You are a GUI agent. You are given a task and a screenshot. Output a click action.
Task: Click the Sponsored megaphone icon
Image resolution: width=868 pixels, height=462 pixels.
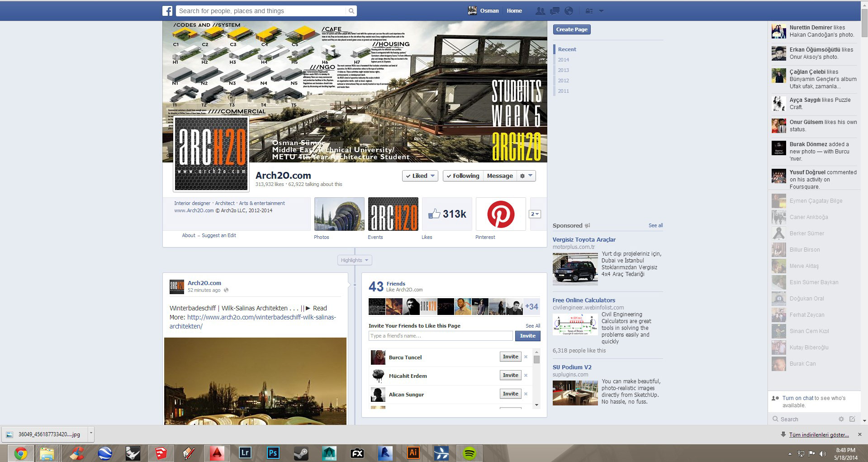tap(588, 225)
